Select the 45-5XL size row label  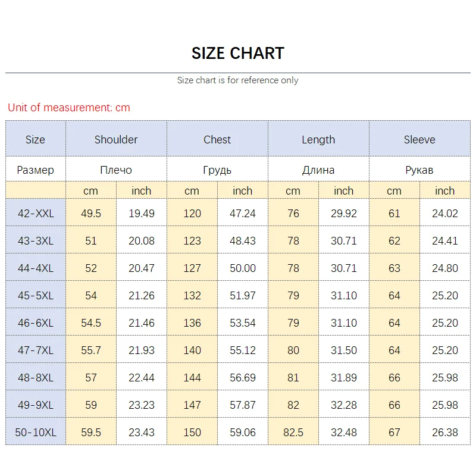point(36,296)
